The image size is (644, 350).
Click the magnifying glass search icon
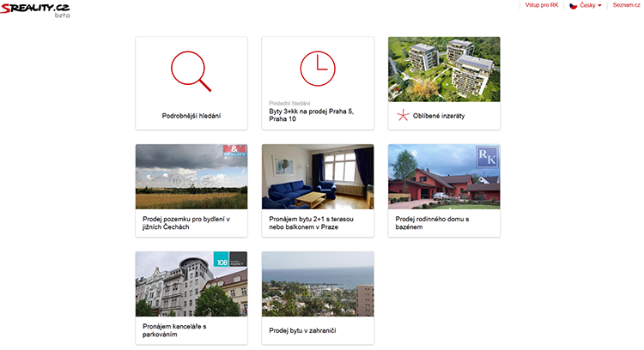(x=191, y=70)
